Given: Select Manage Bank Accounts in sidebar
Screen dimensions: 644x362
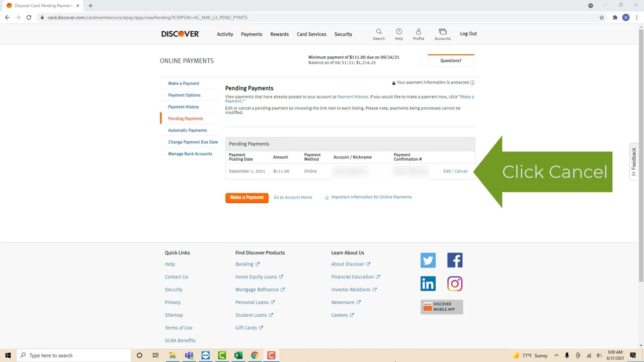Looking at the screenshot, I should coord(190,154).
